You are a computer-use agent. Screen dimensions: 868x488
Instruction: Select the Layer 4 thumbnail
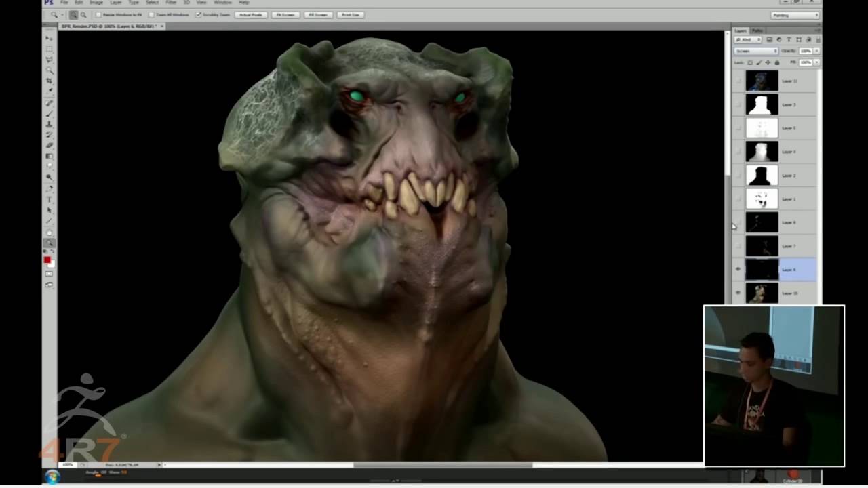point(762,151)
